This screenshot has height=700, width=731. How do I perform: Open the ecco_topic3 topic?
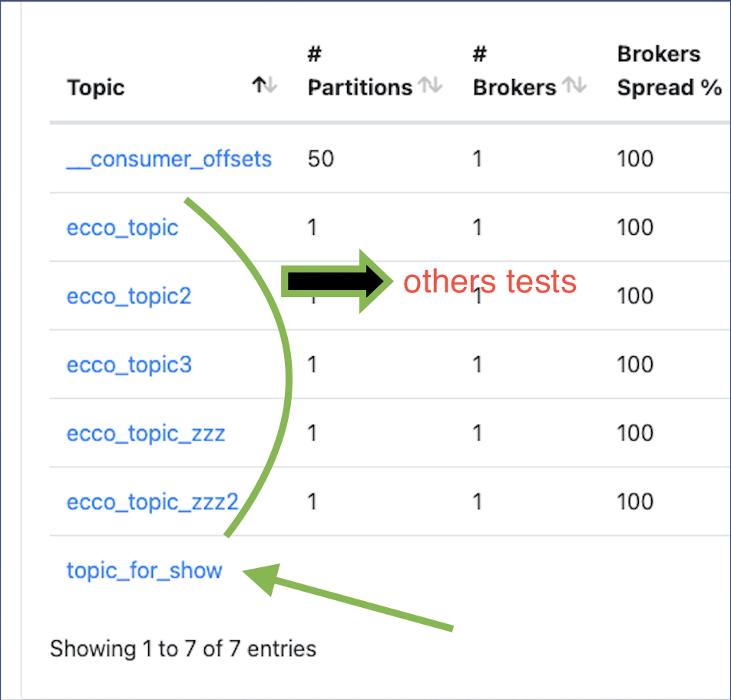pos(128,364)
